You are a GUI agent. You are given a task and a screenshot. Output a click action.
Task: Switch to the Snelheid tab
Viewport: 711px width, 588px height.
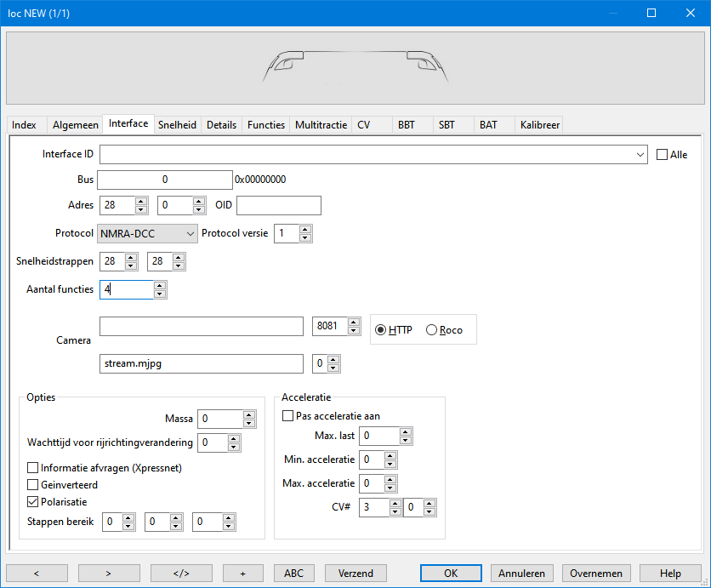click(177, 125)
